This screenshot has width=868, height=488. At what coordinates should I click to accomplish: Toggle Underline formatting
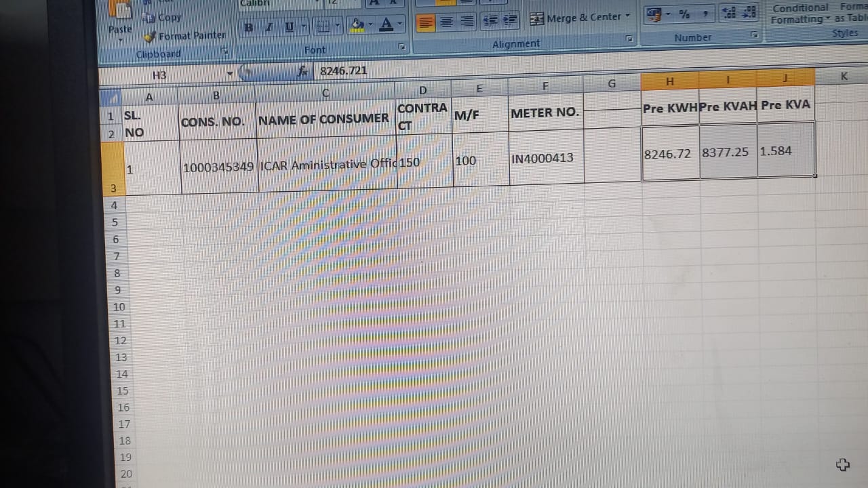pos(289,27)
